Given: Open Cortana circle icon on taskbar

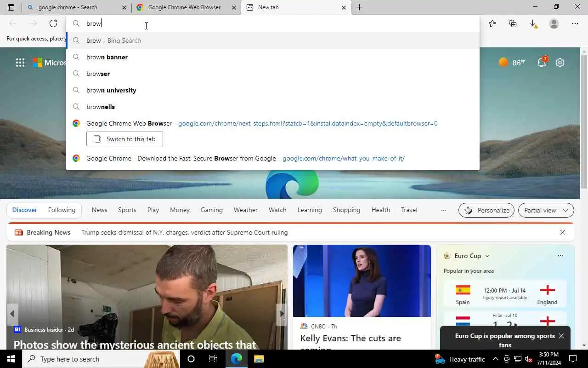Looking at the screenshot, I should click(191, 359).
